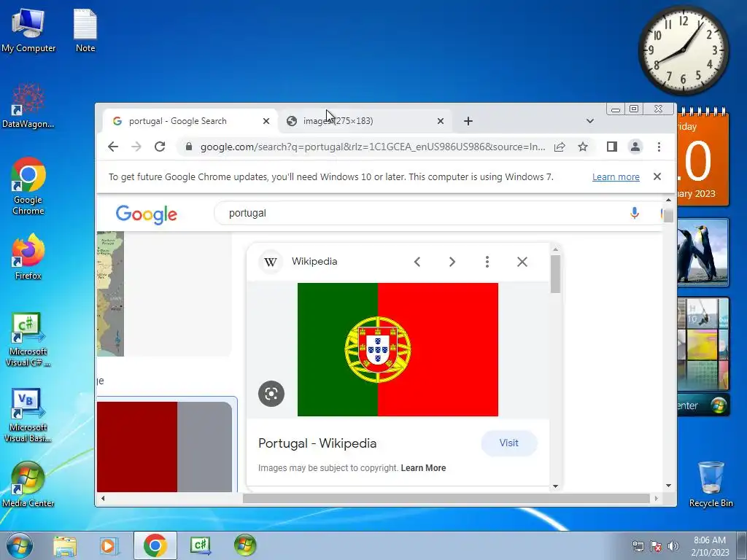Viewport: 747px width, 560px height.
Task: Click Chrome icon in the taskbar
Action: click(155, 545)
